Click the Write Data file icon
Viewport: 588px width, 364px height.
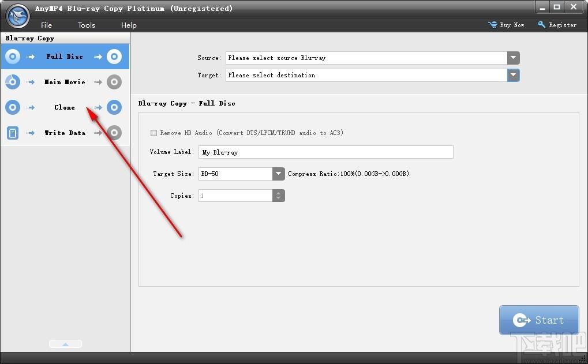(13, 133)
